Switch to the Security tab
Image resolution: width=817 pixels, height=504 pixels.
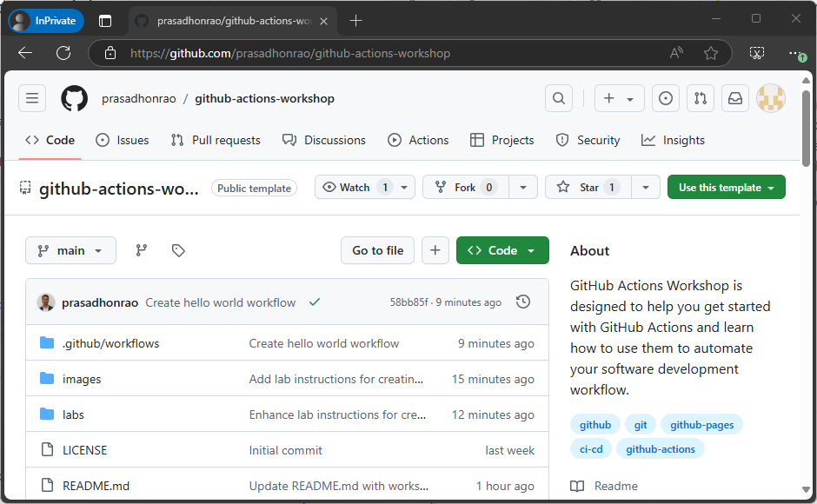(588, 140)
